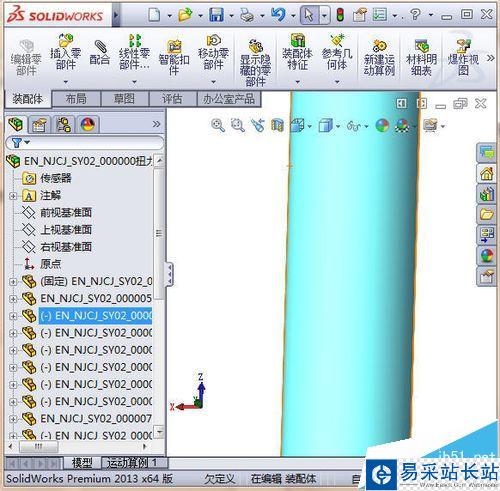Switch to the 布局 layout tab
Viewport: 500px width, 491px height.
(76, 99)
